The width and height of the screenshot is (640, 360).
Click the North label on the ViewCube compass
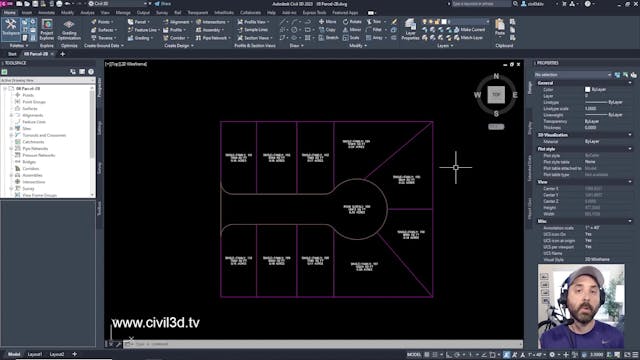click(x=496, y=76)
